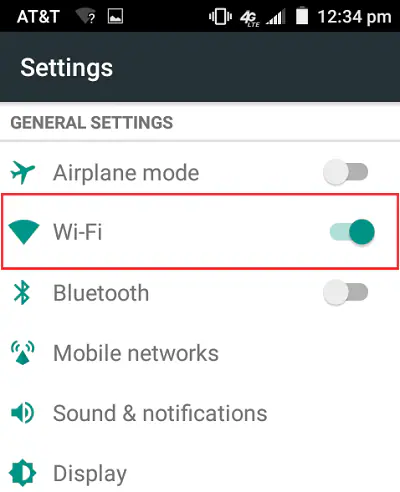Tap the speaker icon for Sound

click(22, 413)
